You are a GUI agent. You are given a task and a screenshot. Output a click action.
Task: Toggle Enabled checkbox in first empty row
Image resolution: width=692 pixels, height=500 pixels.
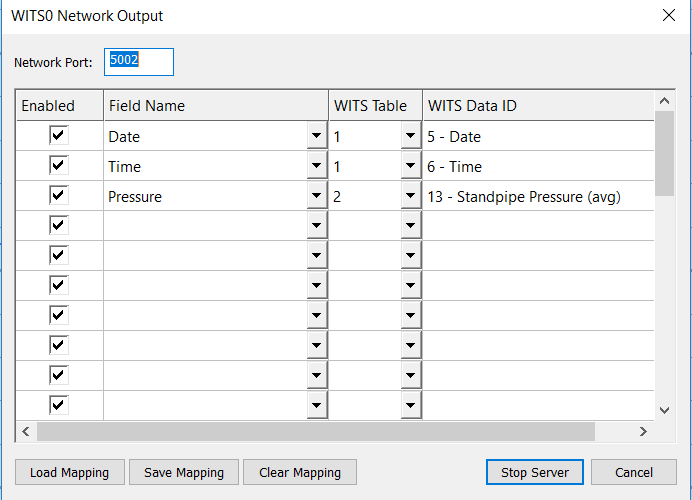click(59, 226)
